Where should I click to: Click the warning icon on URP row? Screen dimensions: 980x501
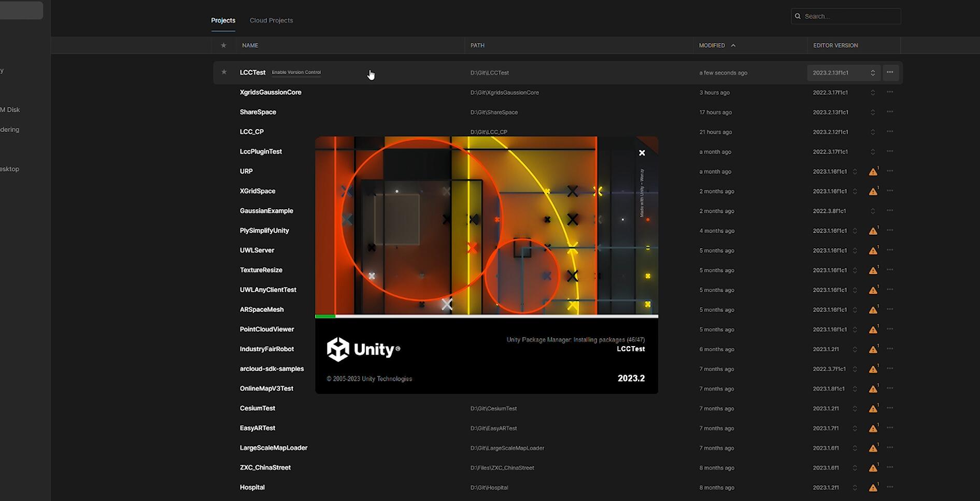(873, 171)
